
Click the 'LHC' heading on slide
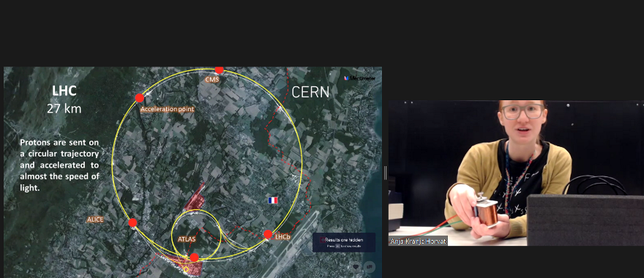64,91
